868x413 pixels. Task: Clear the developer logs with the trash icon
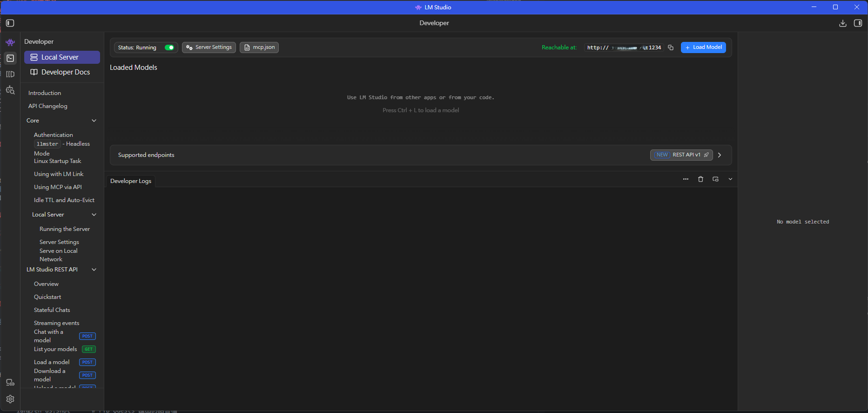click(x=700, y=179)
